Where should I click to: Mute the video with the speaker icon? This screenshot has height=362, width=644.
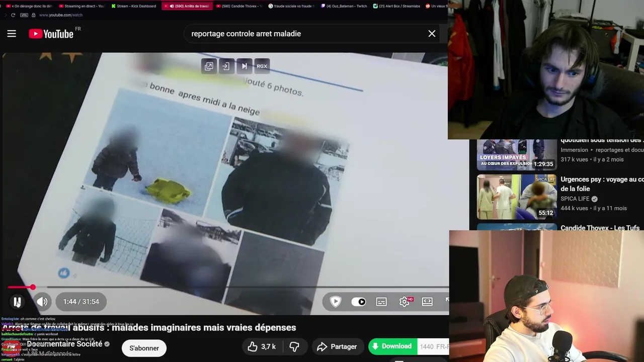tap(42, 302)
